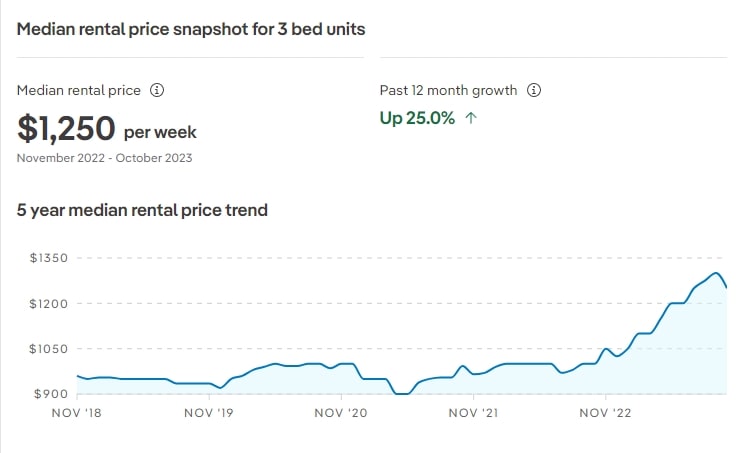Click the NOV '19 axis label

tap(209, 413)
